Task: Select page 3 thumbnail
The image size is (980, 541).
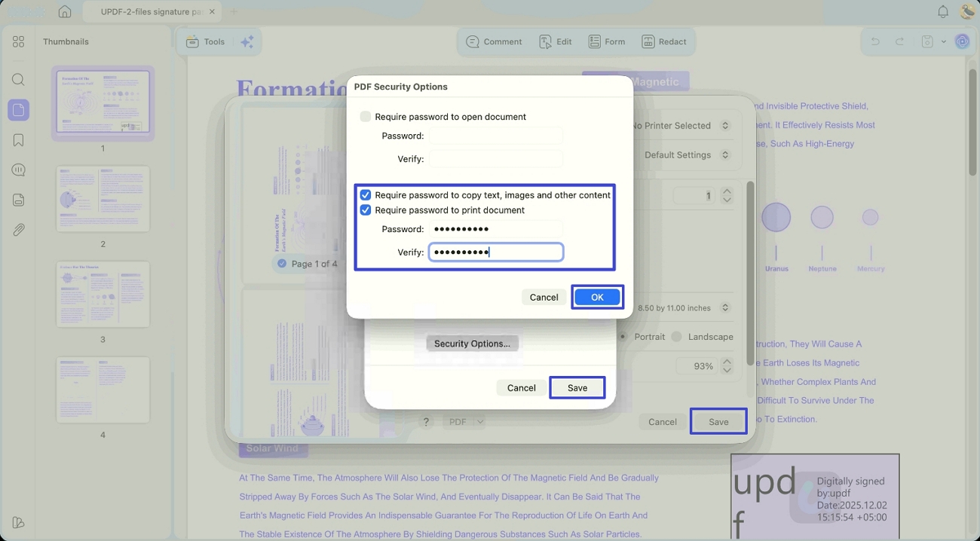Action: pos(103,295)
